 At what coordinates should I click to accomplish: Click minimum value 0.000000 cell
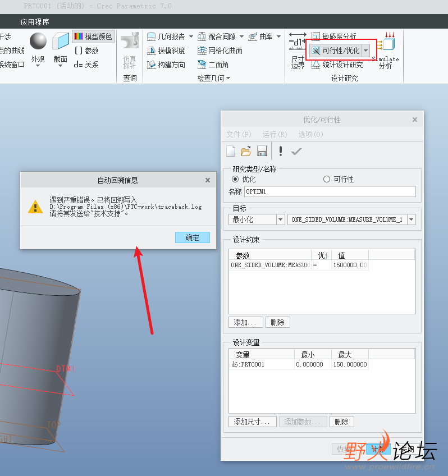click(313, 364)
